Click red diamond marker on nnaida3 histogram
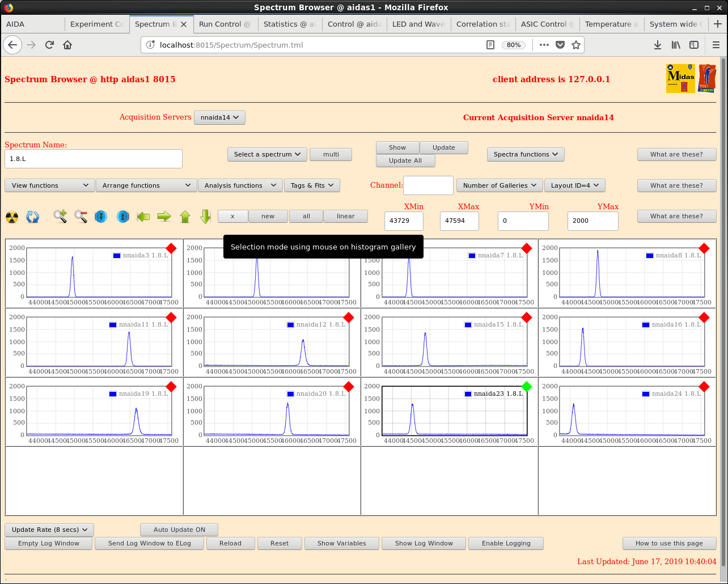The width and height of the screenshot is (728, 584). 171,248
